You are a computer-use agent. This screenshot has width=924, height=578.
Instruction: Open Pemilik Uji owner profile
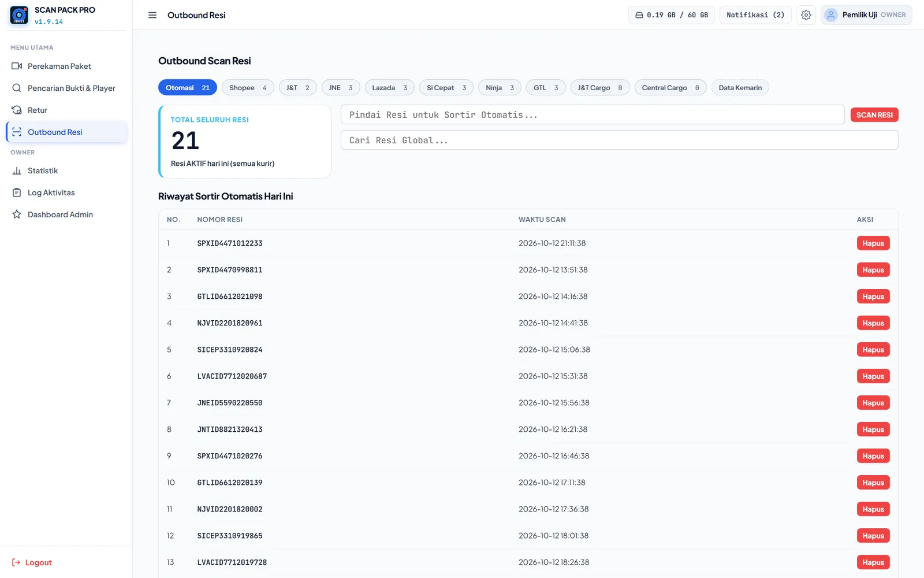coord(866,15)
